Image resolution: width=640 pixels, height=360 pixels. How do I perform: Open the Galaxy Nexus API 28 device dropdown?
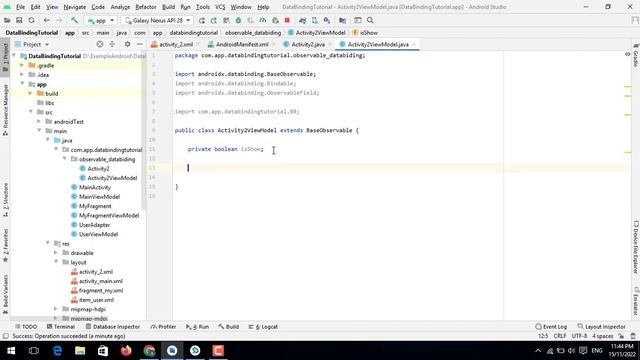pos(157,20)
